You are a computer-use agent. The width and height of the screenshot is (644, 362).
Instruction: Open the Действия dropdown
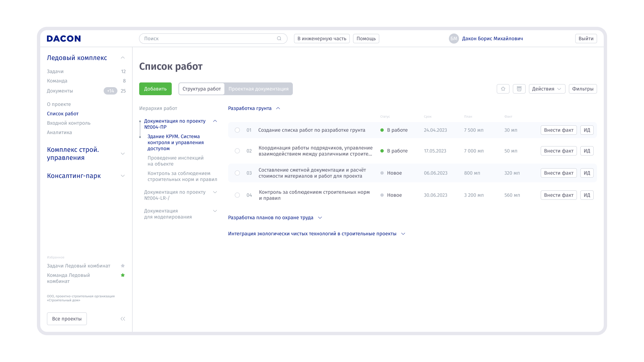tap(547, 89)
